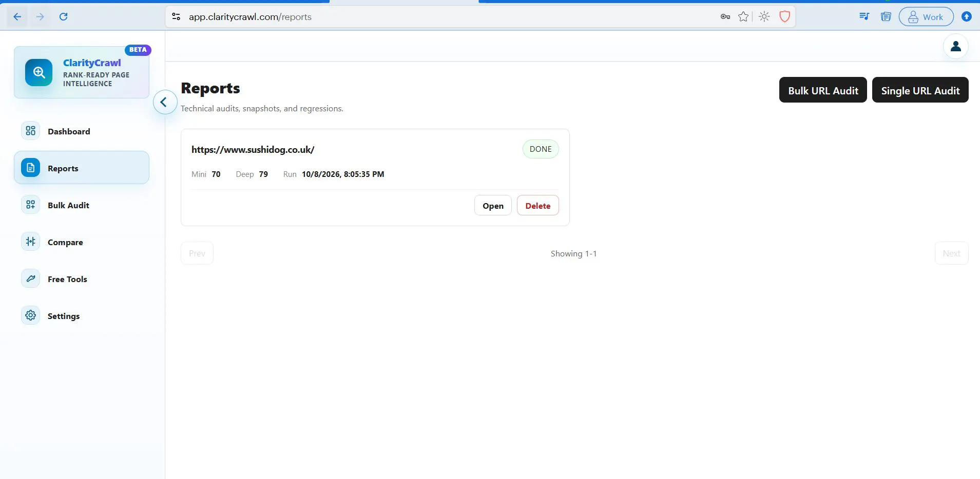Open the media control playlist icon
The width and height of the screenshot is (980, 479).
click(864, 17)
